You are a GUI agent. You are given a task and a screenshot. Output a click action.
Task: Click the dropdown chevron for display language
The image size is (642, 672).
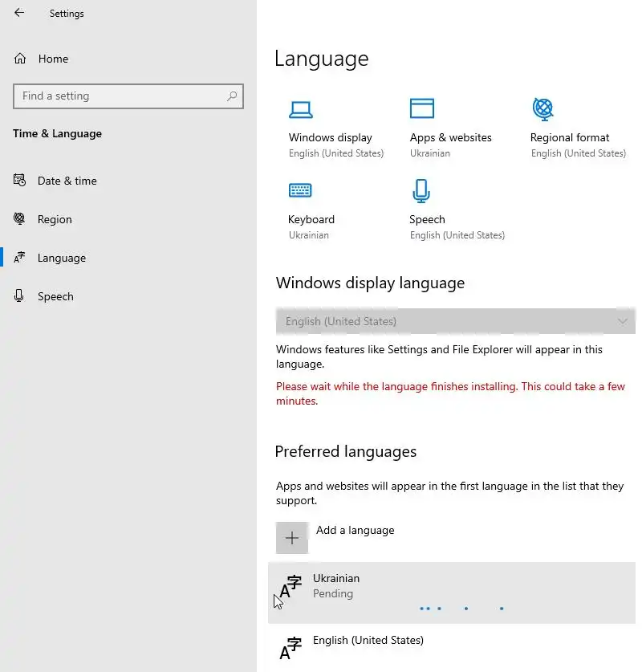tap(622, 321)
